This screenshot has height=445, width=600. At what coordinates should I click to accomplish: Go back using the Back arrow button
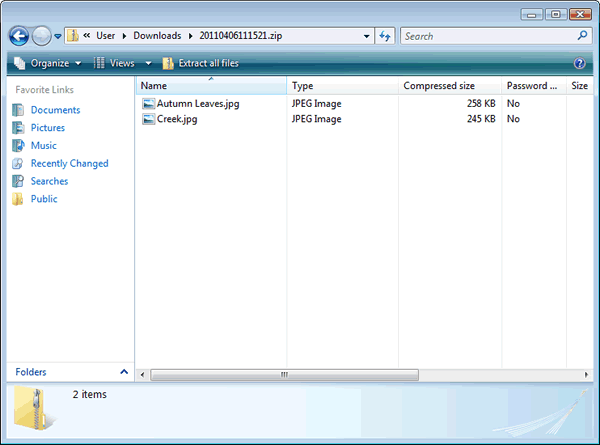(19, 36)
